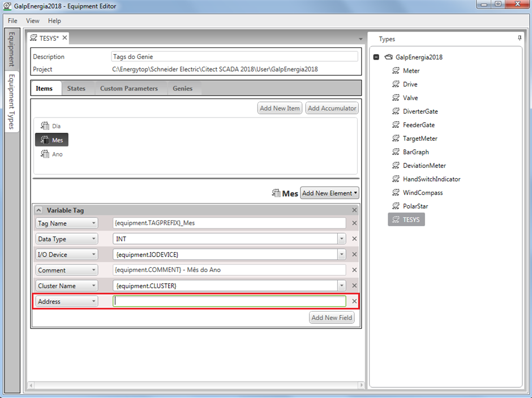
Task: Open the Data Type field selector dropdown
Action: pyautogui.click(x=67, y=239)
